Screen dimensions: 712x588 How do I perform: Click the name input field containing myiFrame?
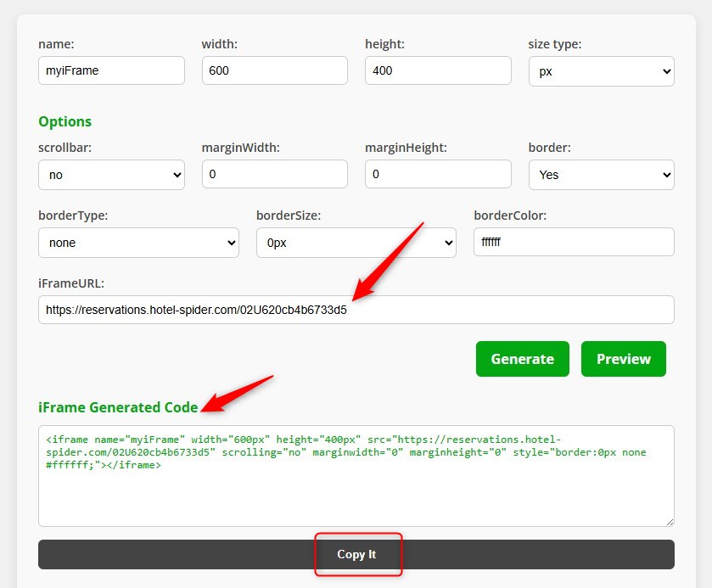111,70
